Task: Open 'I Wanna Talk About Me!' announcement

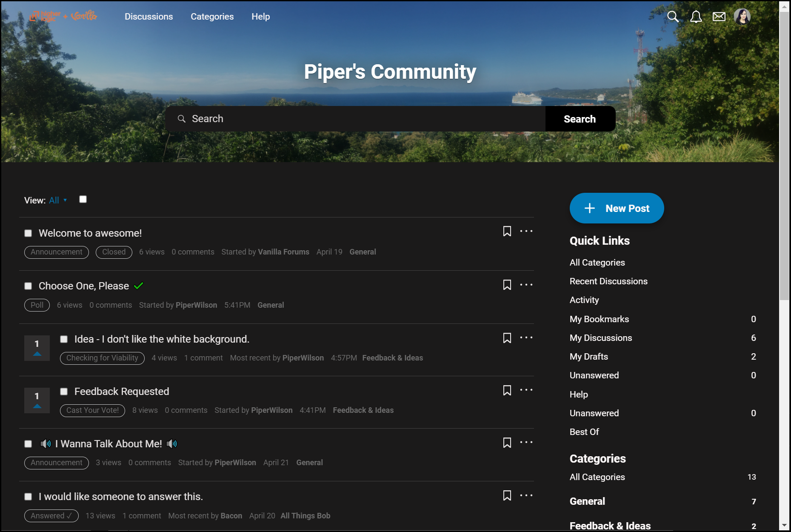Action: coord(109,444)
